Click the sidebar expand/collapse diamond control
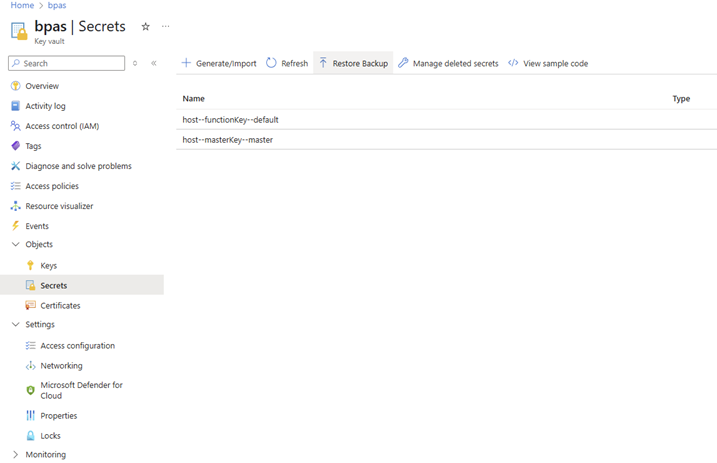The width and height of the screenshot is (717, 463). (x=135, y=63)
